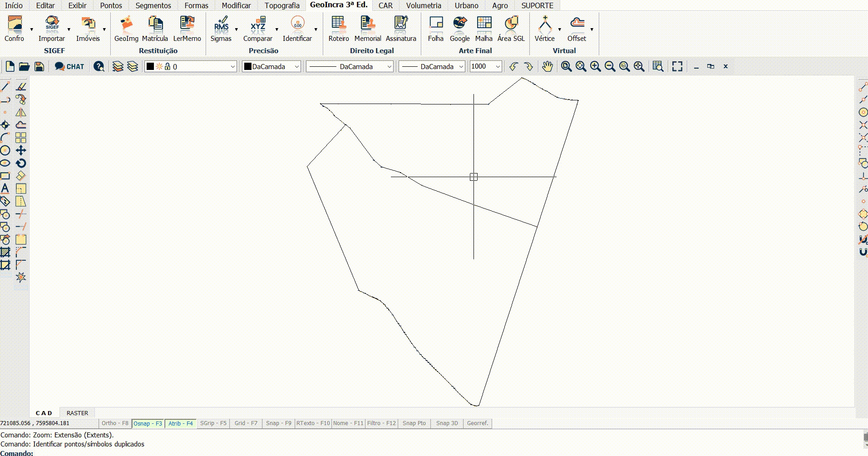Image resolution: width=868 pixels, height=456 pixels.
Task: Launch the Google export tool
Action: tap(459, 29)
